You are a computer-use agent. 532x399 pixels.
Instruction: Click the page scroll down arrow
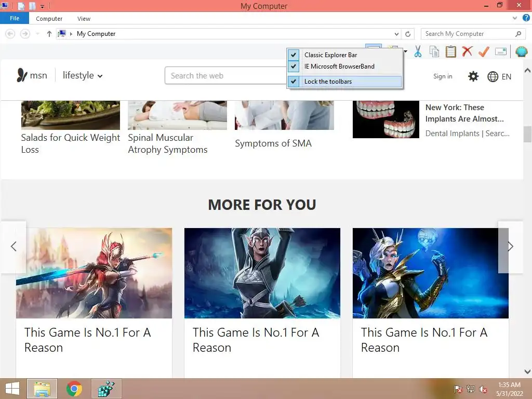point(527,371)
